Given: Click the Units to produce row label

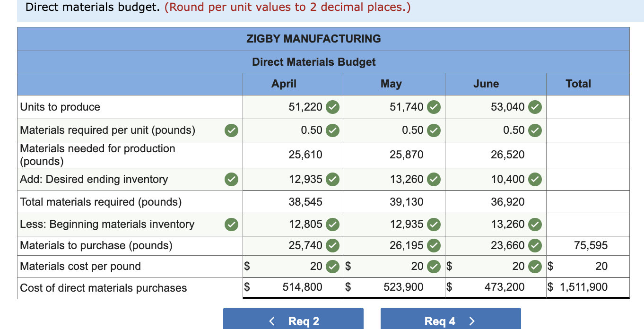Looking at the screenshot, I should pyautogui.click(x=60, y=107).
